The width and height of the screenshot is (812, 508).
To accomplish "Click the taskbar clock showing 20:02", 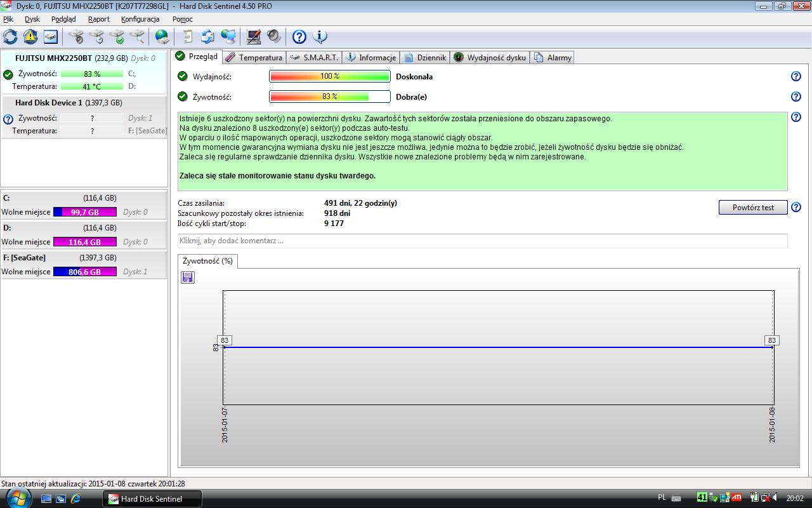I will 795,498.
